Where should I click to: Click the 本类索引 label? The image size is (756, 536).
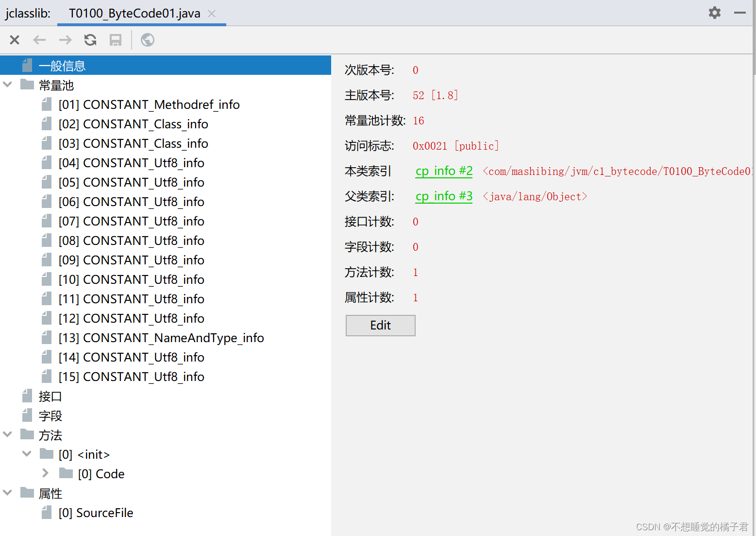coord(368,171)
